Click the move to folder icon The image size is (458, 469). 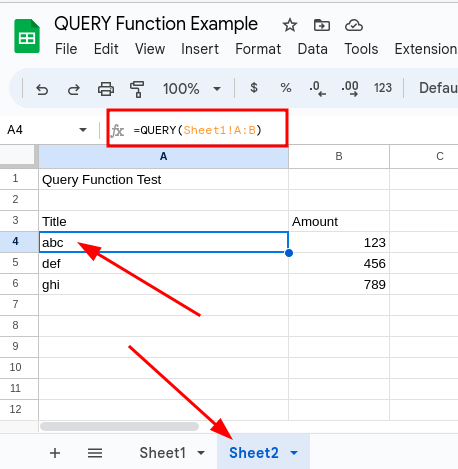pos(322,25)
